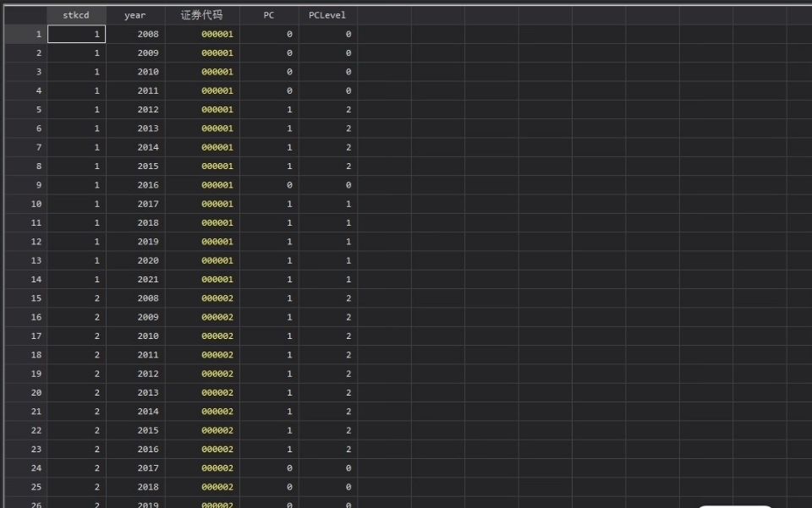Viewport: 812px width, 508px height.
Task: Click the year cell showing 2012 in row 5
Action: 135,110
